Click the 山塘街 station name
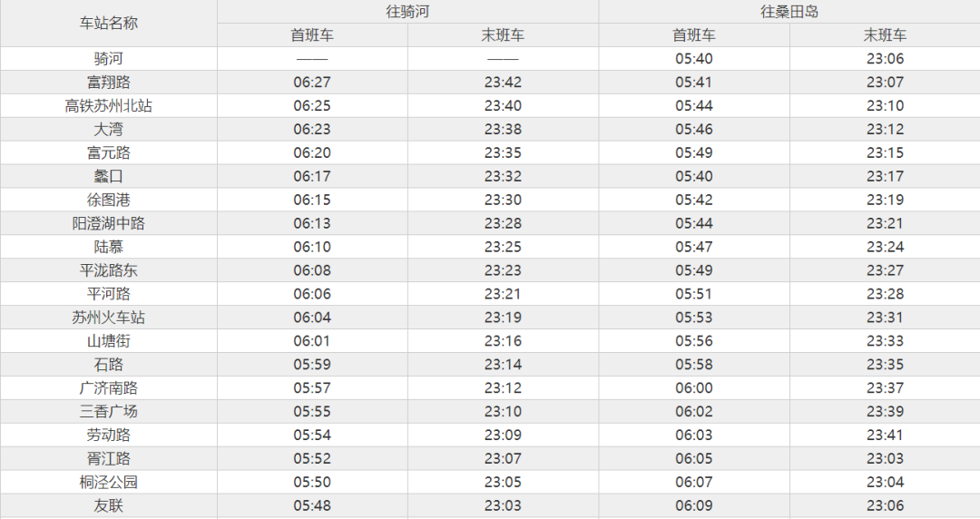The height and width of the screenshot is (519, 980). coord(108,341)
